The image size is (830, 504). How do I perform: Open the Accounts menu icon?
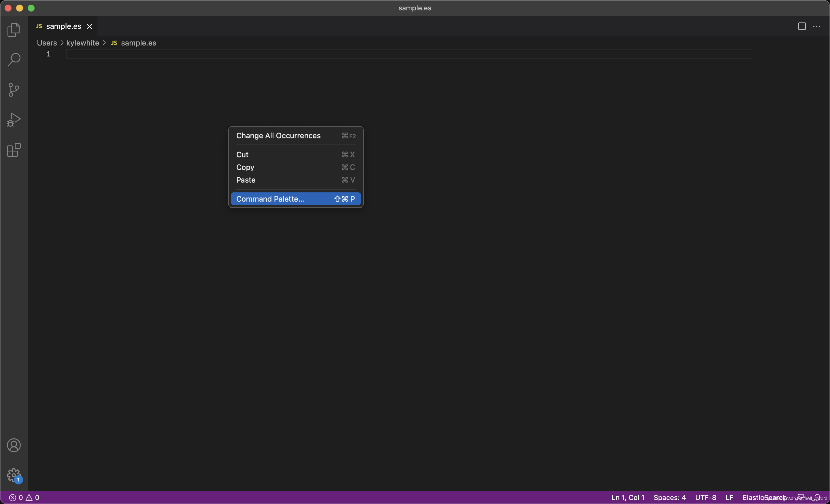pyautogui.click(x=14, y=445)
